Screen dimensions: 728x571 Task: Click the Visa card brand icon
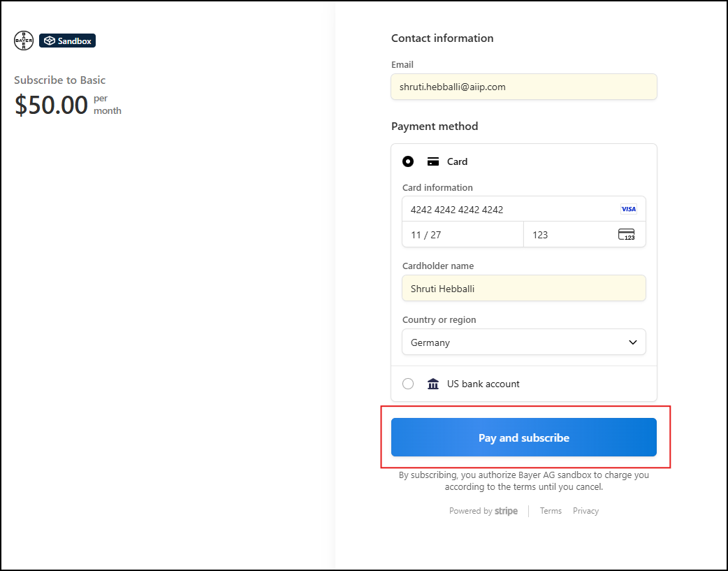click(x=628, y=209)
